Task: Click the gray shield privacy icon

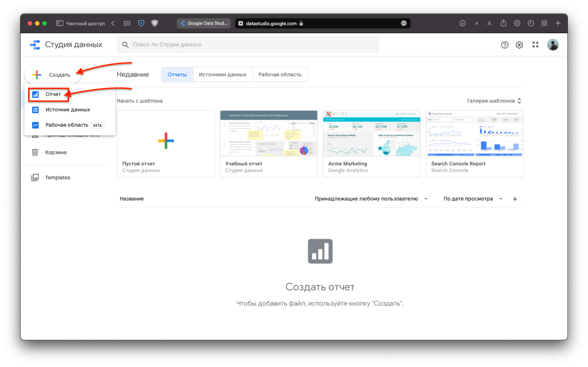Action: (x=154, y=23)
